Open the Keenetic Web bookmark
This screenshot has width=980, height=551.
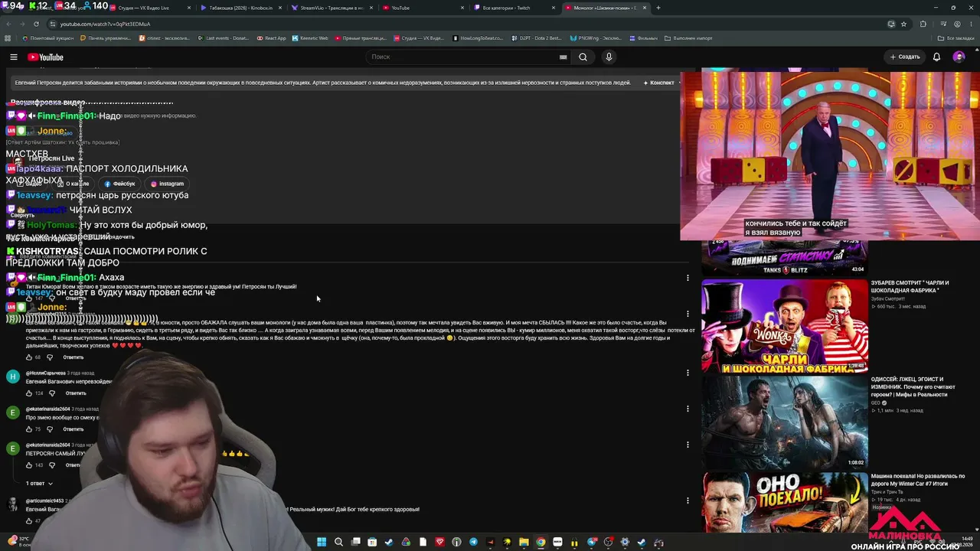pos(310,38)
